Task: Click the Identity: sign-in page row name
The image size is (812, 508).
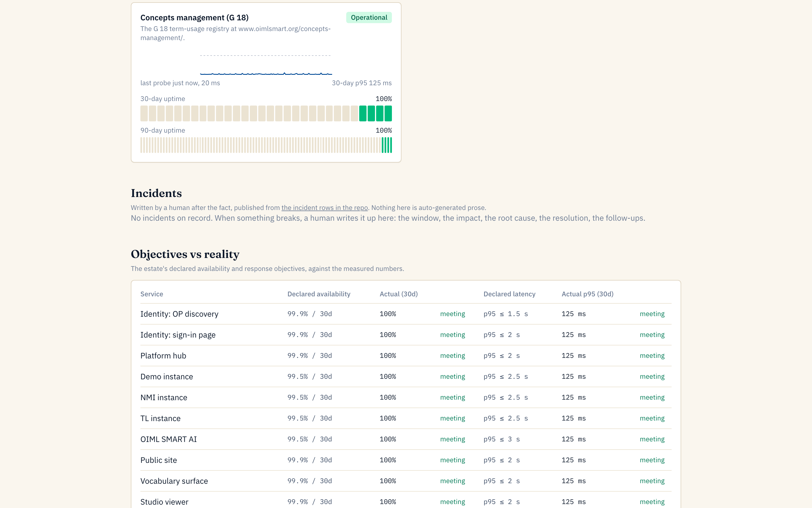Action: [x=178, y=335]
